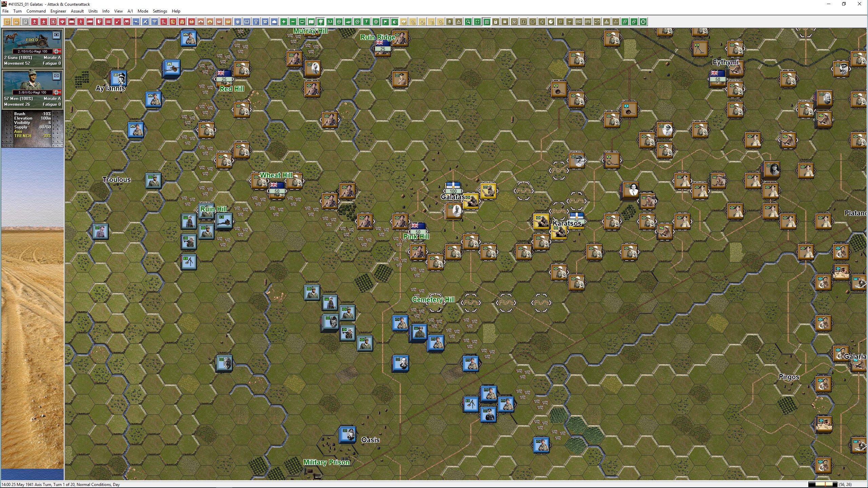The height and width of the screenshot is (488, 868).
Task: Open the Info menu
Action: coord(106,11)
